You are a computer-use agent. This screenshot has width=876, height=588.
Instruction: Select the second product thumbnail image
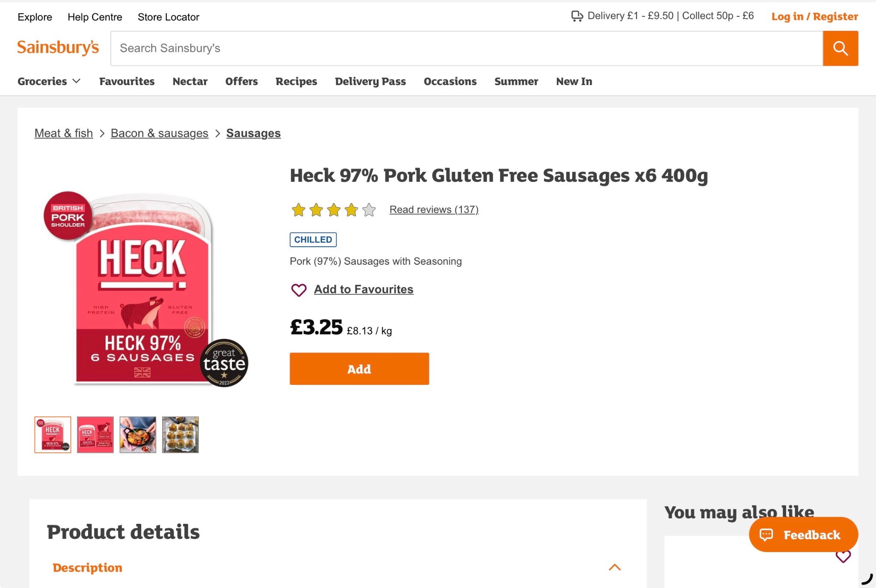(x=95, y=434)
